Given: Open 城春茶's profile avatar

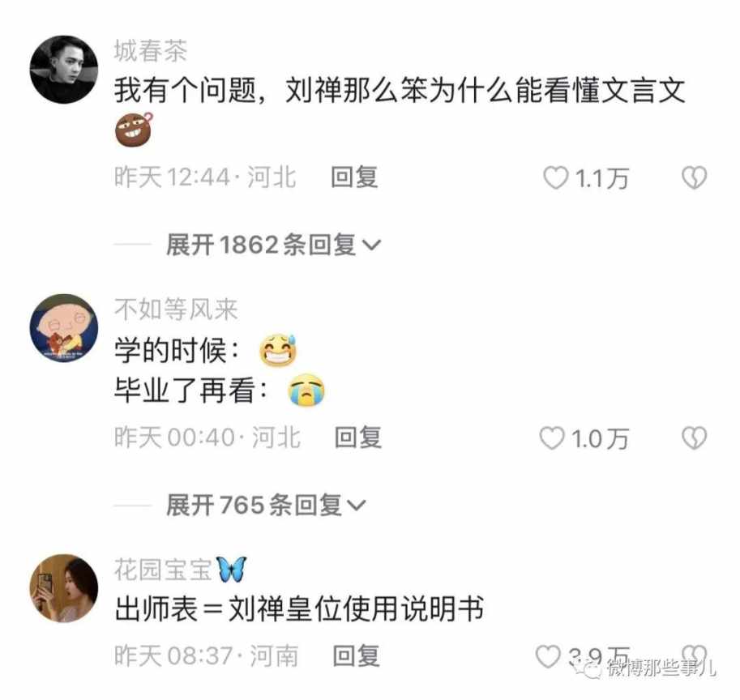Looking at the screenshot, I should tap(64, 70).
